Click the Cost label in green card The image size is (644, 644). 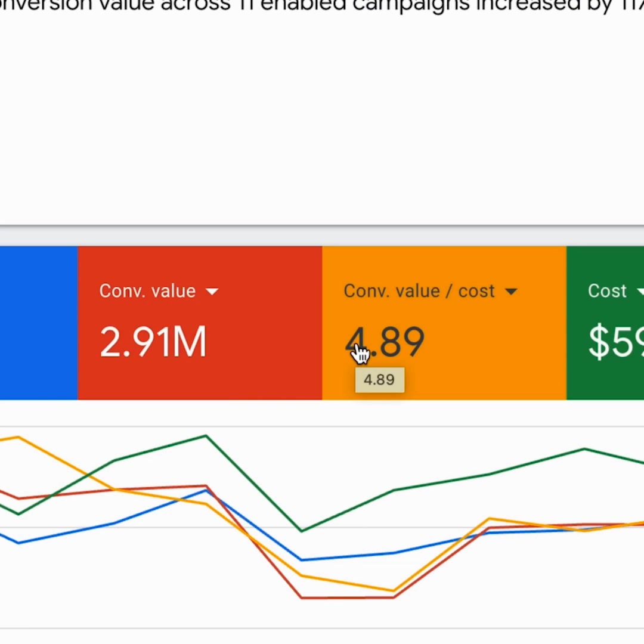[607, 291]
